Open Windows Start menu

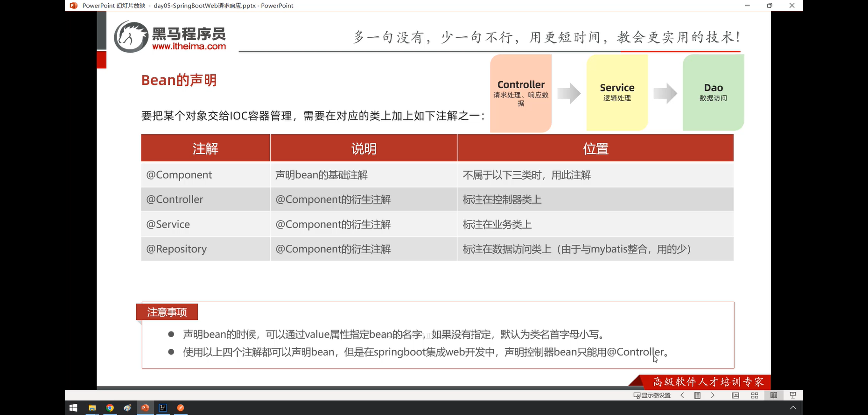pos(73,408)
